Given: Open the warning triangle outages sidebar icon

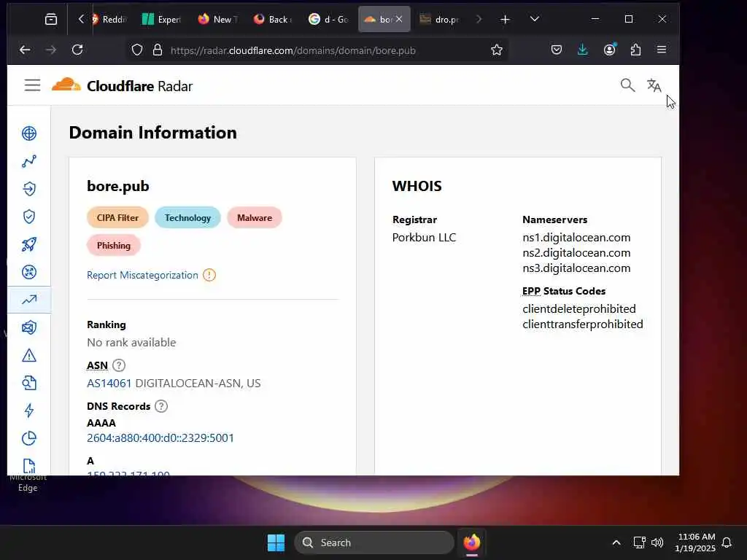Looking at the screenshot, I should coord(29,355).
